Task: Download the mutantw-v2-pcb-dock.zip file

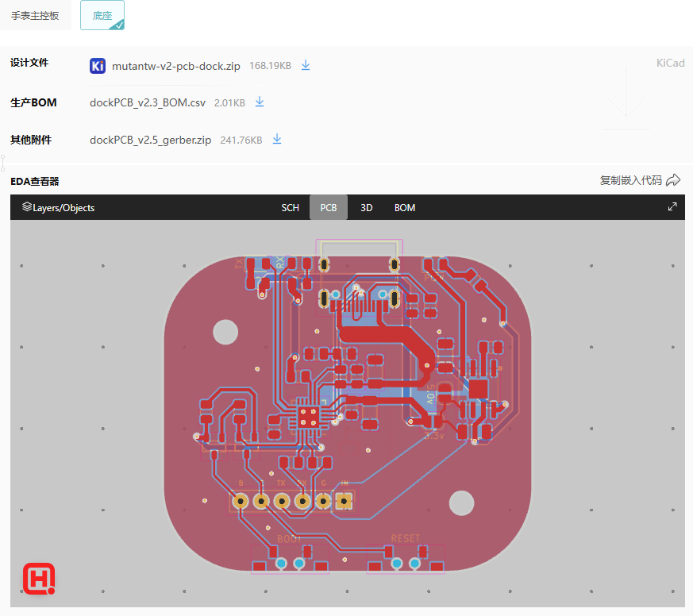Action: 306,66
